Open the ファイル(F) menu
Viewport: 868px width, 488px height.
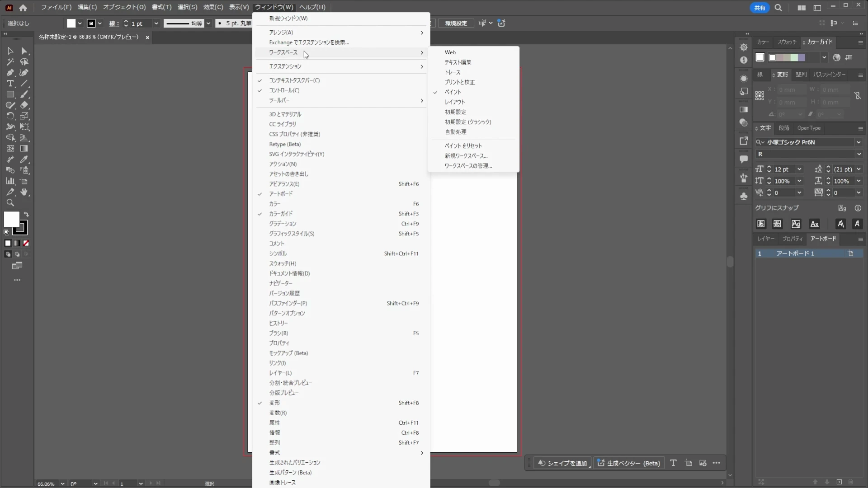56,7
